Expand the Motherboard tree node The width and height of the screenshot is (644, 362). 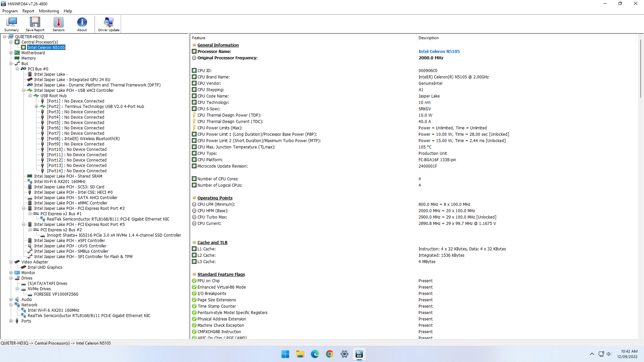tap(11, 53)
